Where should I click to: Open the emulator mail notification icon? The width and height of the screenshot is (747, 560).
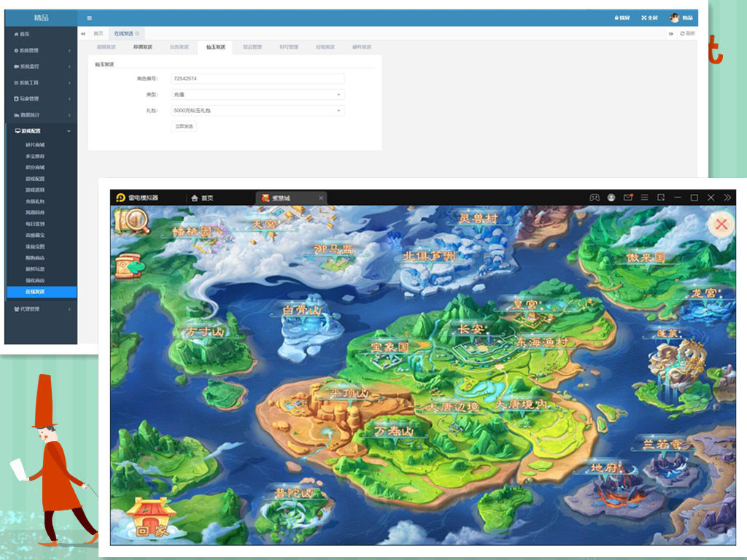(627, 198)
